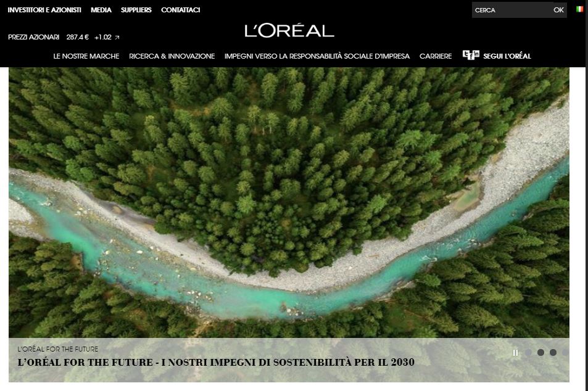The height and width of the screenshot is (391, 588).
Task: Open the LinkedIn icon in the navbar
Action: 476,53
